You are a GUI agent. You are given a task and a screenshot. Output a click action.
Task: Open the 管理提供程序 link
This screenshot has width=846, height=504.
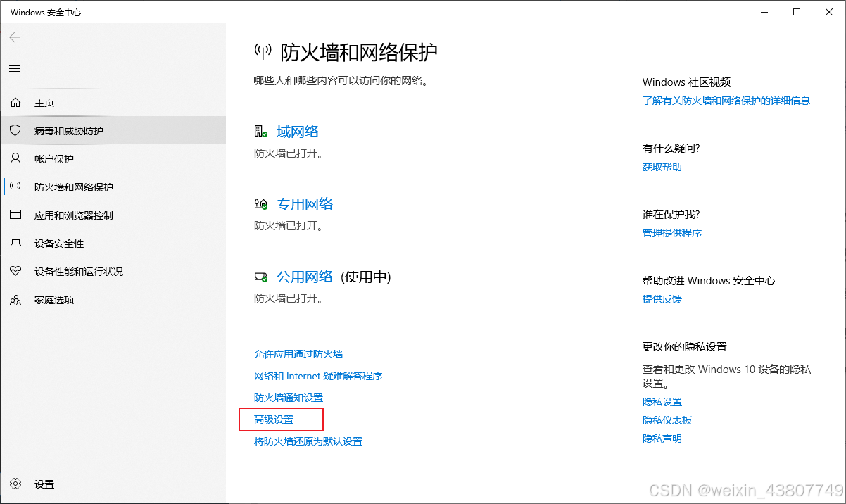pyautogui.click(x=672, y=233)
